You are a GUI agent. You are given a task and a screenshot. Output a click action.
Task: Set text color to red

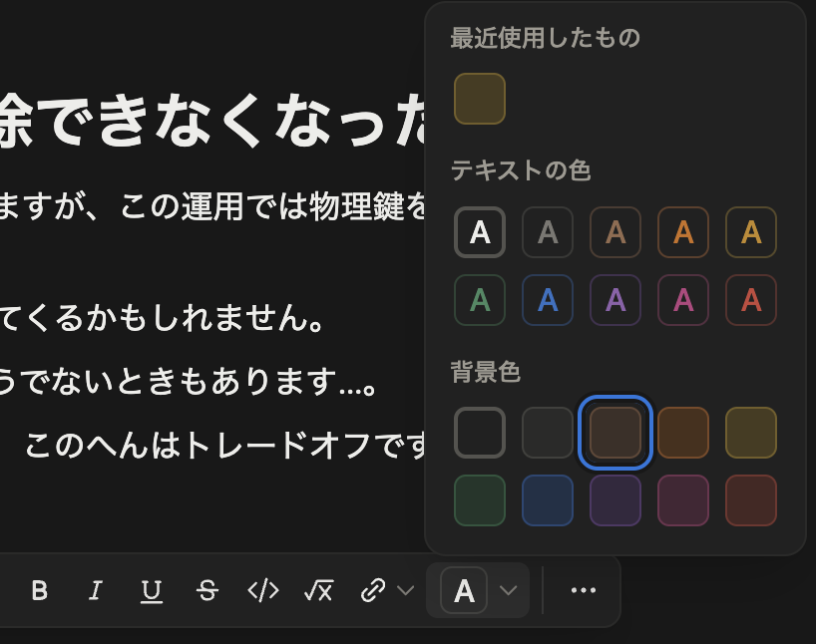(751, 300)
